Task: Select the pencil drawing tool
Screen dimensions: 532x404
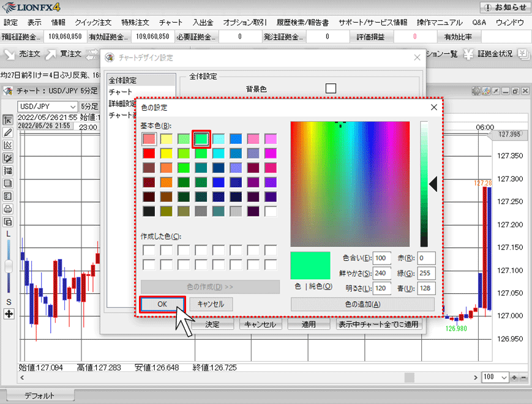Action: [x=8, y=133]
